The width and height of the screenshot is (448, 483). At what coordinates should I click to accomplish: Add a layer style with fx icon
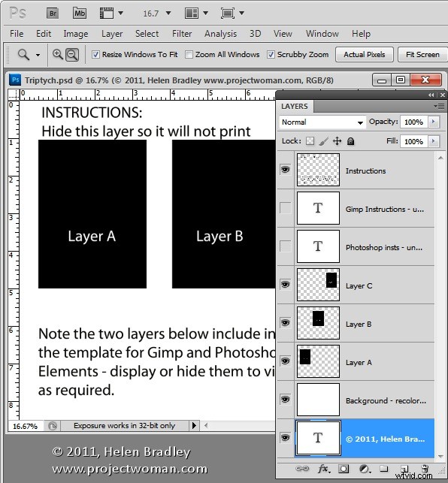coord(324,469)
